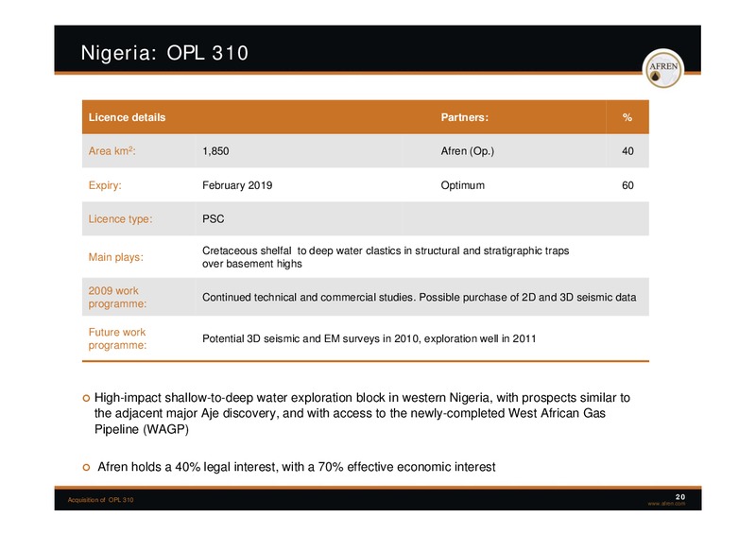Select the 'Expiry:' row label
This screenshot has height=535, width=756.
(105, 185)
